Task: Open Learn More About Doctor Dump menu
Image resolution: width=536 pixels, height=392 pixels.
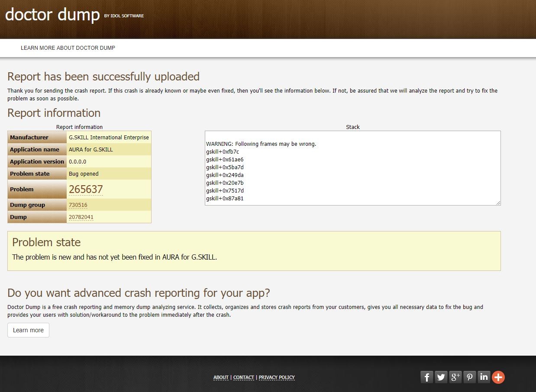Action: click(x=68, y=48)
